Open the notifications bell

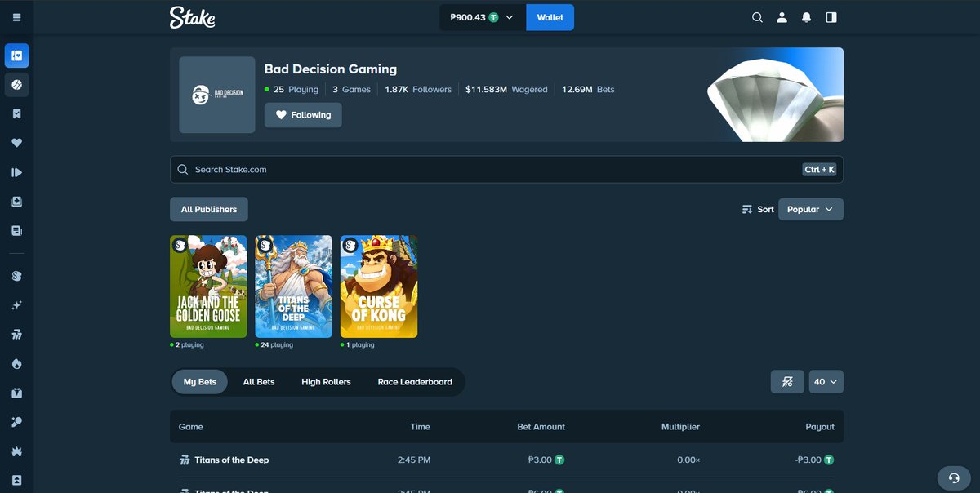coord(806,17)
